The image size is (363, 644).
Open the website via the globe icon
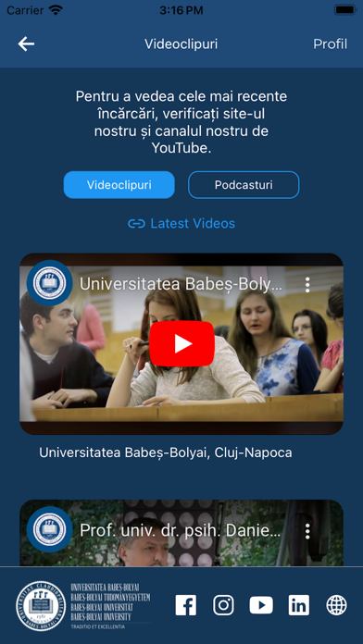click(x=337, y=605)
